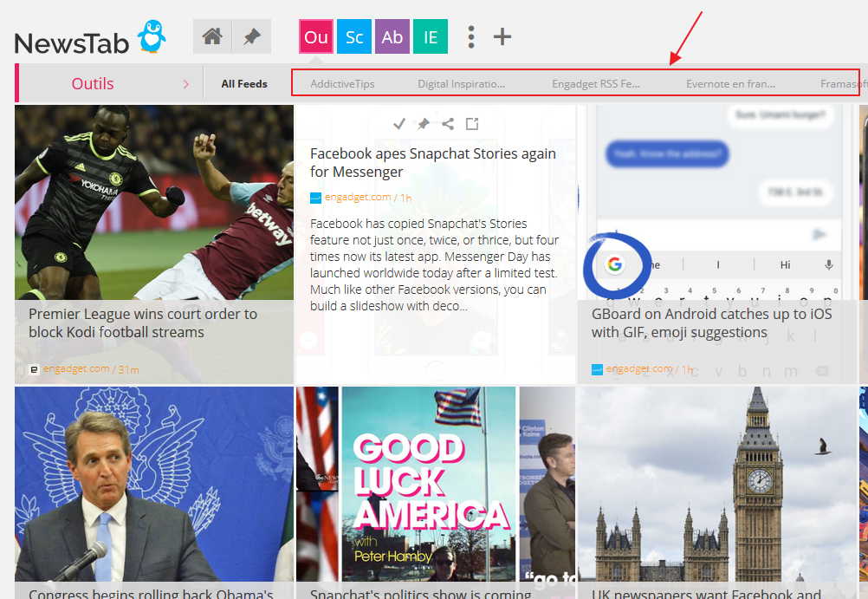
Task: Pin the Facebook Messenger article
Action: (424, 124)
